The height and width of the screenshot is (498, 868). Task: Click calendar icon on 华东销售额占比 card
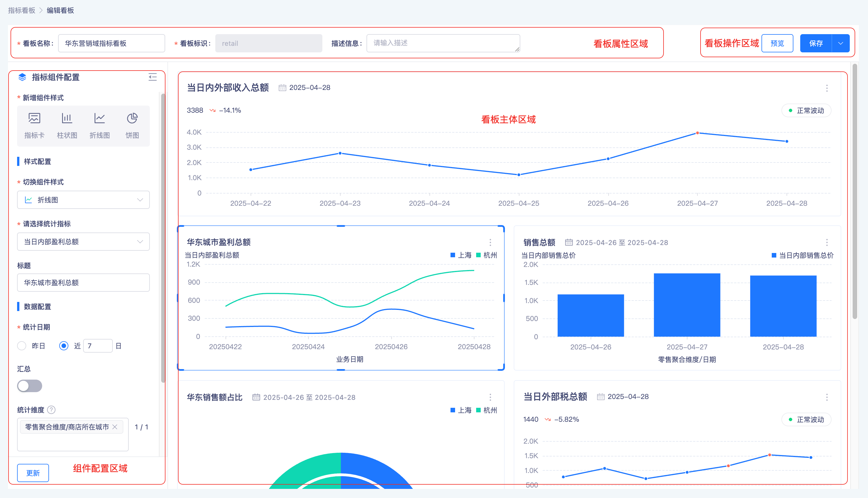256,397
